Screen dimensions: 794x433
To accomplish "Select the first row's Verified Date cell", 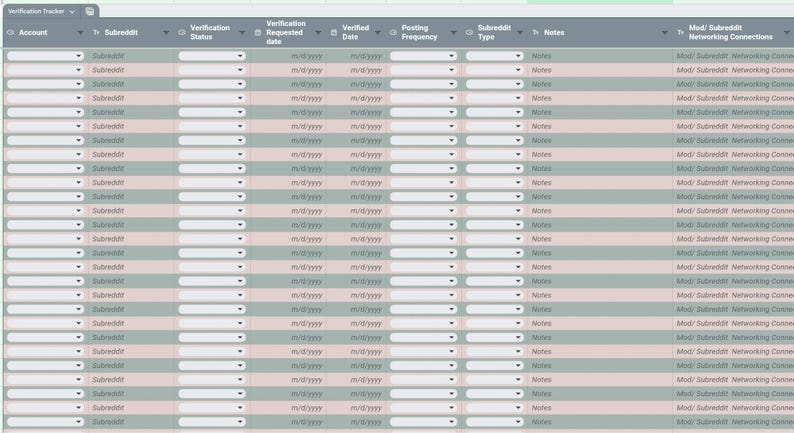I will pyautogui.click(x=356, y=57).
